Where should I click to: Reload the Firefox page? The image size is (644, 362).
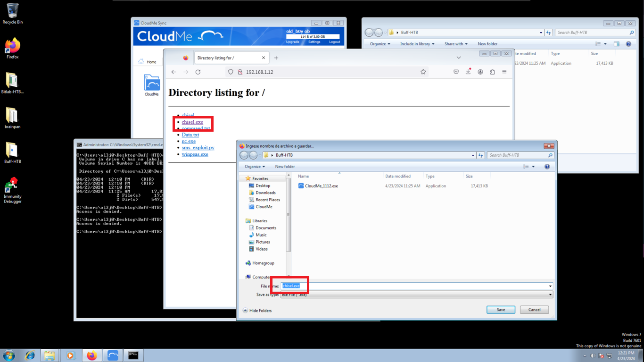(198, 72)
